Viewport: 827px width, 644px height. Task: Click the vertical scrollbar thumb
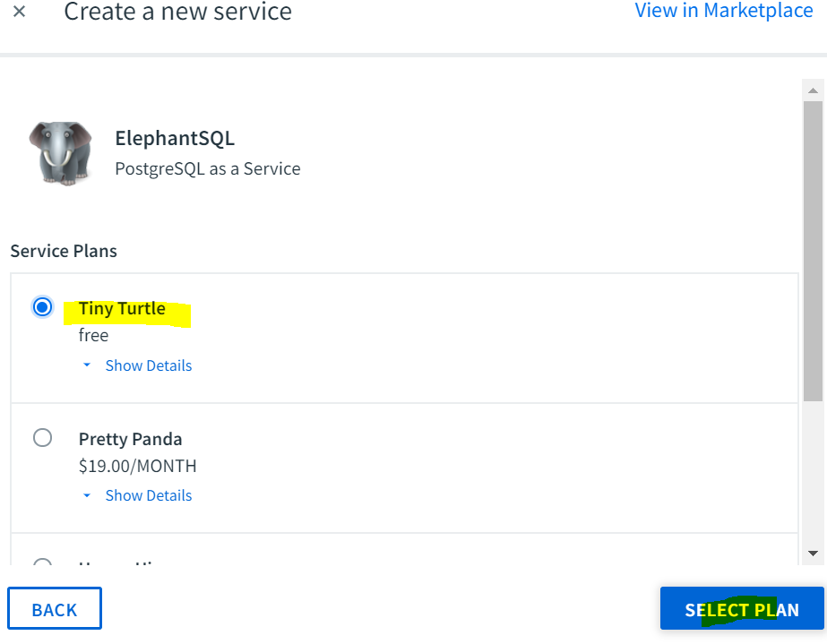point(813,251)
